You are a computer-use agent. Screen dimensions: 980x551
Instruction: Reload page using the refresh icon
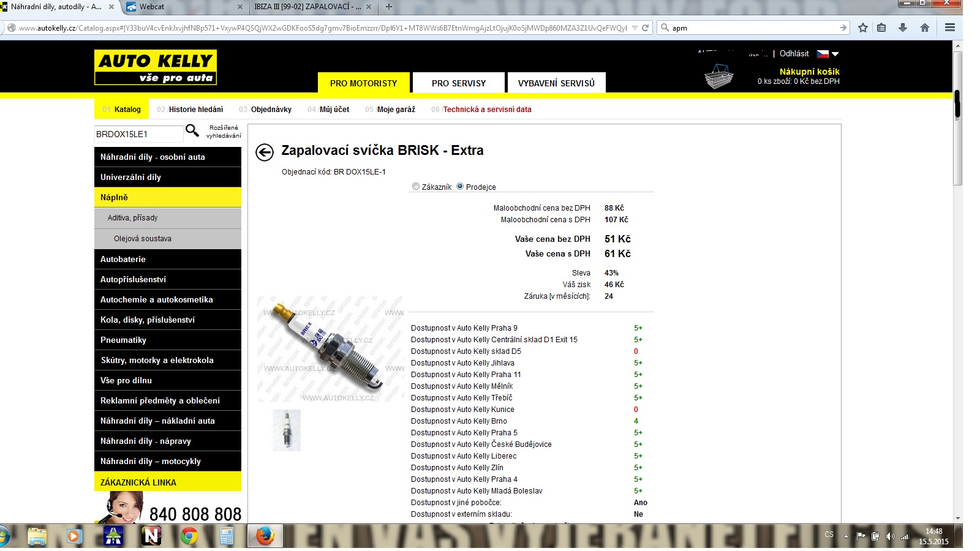click(645, 28)
